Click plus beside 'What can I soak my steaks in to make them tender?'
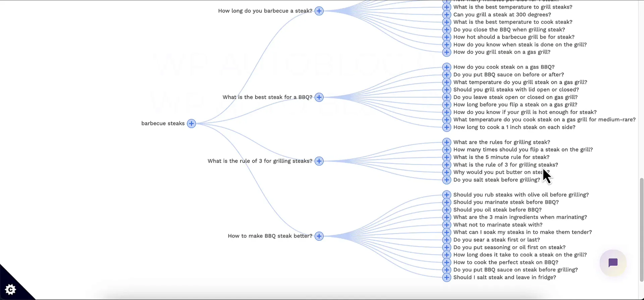 tap(446, 232)
